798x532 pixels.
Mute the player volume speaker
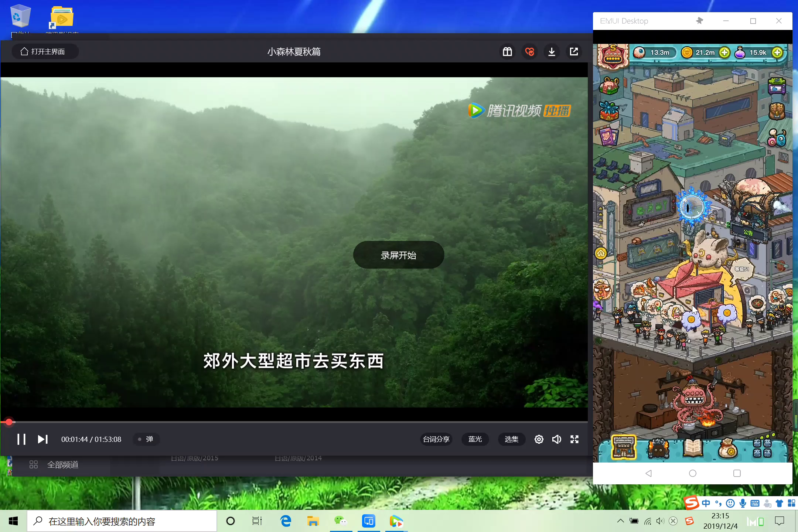click(x=557, y=439)
